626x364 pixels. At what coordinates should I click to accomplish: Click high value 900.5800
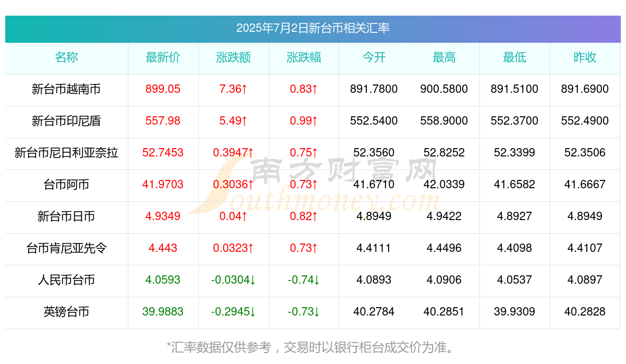444,89
